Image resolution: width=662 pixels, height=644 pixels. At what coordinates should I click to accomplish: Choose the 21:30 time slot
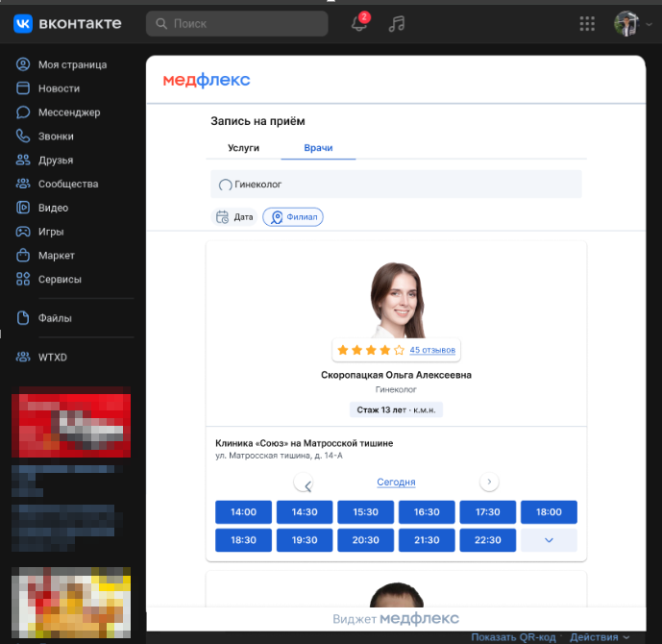pyautogui.click(x=427, y=540)
